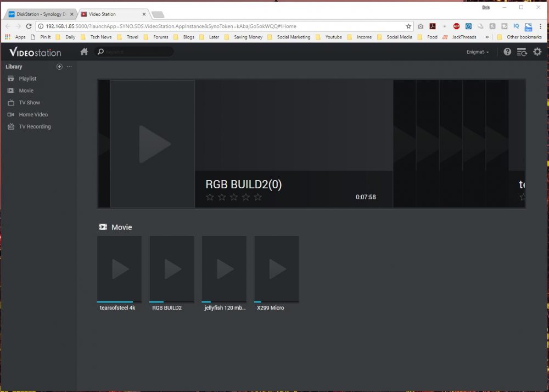Open the RGB BUILD2 movie thumbnail
Image resolution: width=549 pixels, height=392 pixels.
click(171, 268)
